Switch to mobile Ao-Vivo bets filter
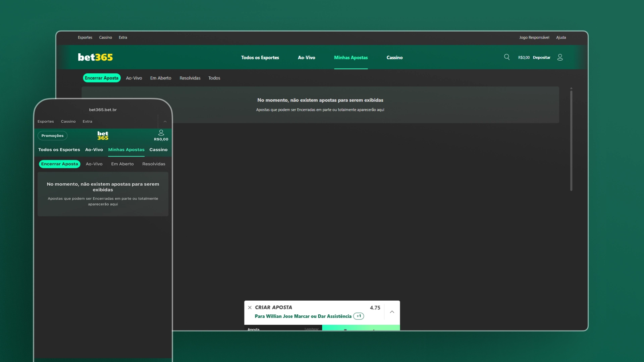This screenshot has width=644, height=362. 94,164
